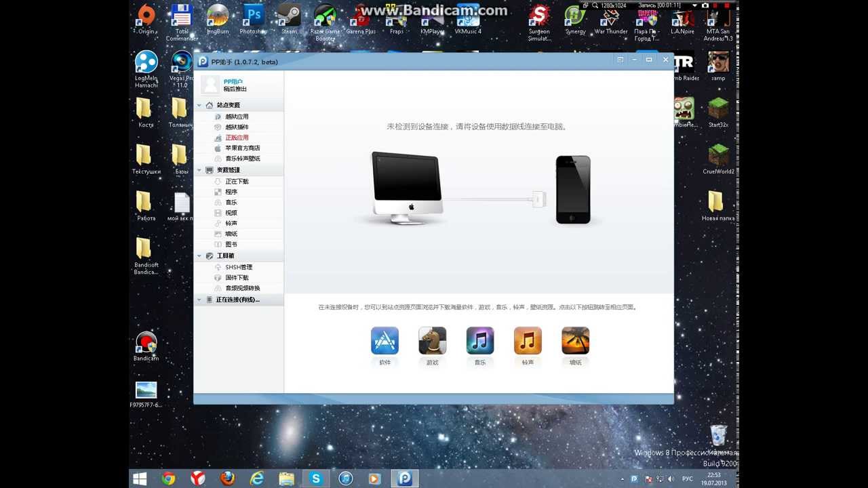The height and width of the screenshot is (488, 868).
Task: Open the 游戏 chess knight icon
Action: coord(432,341)
